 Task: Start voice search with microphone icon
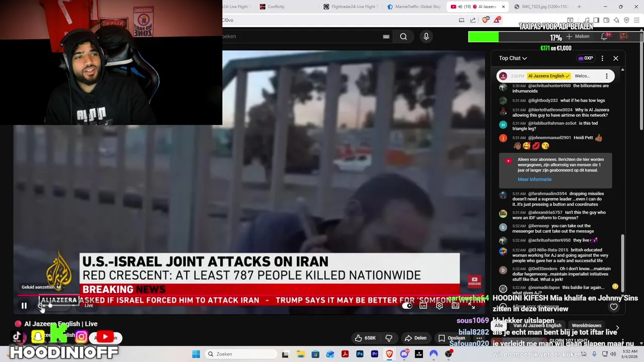426,36
